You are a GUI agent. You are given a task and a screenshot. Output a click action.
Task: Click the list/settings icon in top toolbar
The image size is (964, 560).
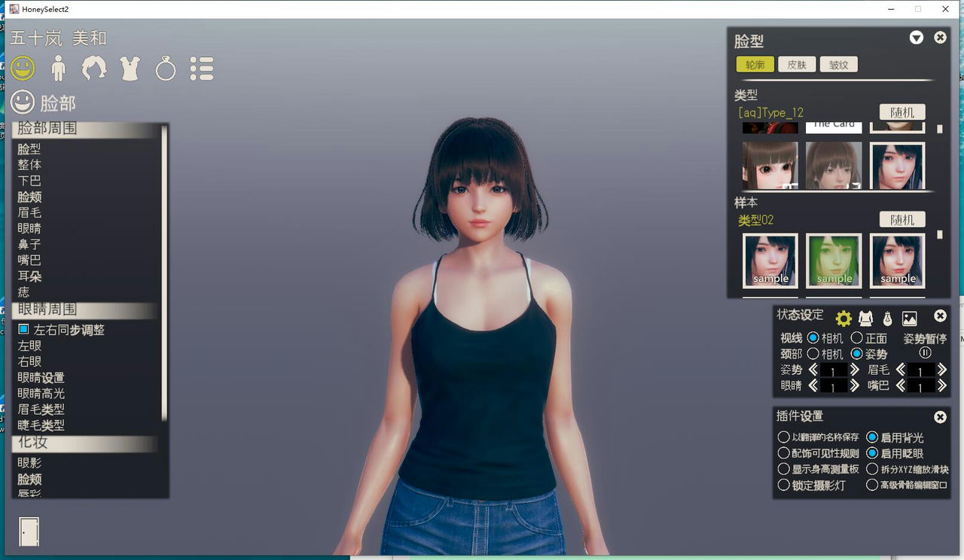tap(201, 68)
